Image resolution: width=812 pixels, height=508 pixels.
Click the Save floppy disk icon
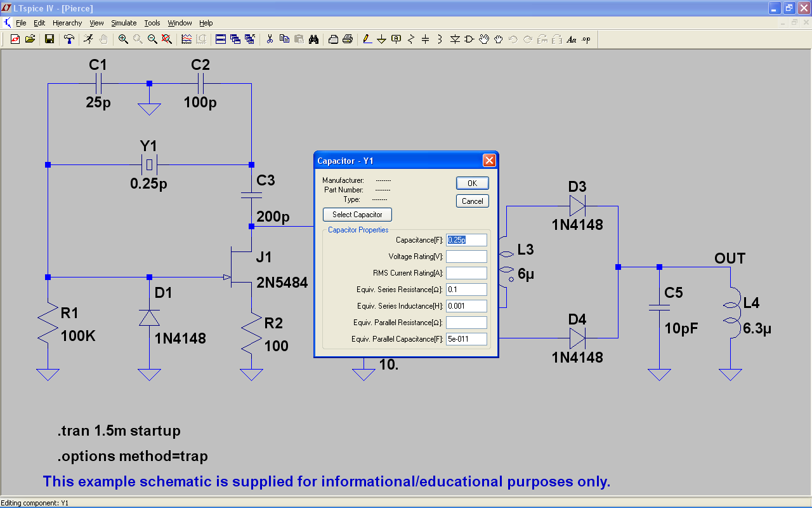point(49,39)
